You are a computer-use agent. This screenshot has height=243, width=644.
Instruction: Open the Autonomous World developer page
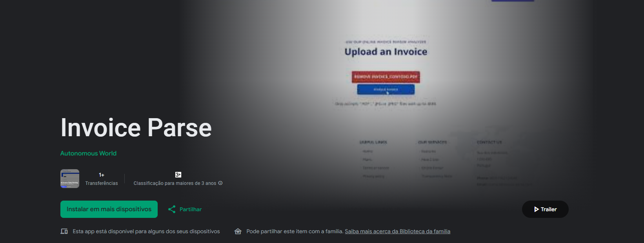[x=88, y=153]
